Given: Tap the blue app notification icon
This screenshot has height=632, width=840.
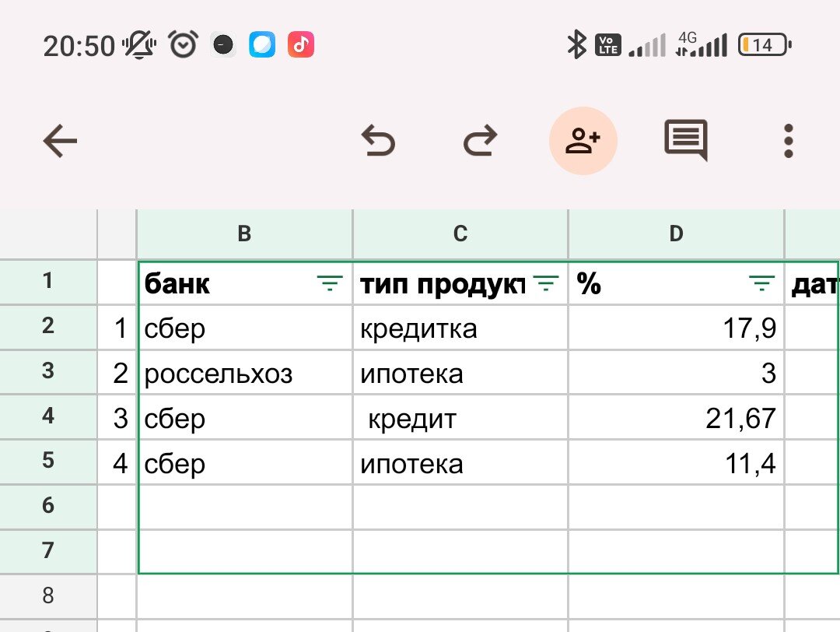Looking at the screenshot, I should pos(263,44).
